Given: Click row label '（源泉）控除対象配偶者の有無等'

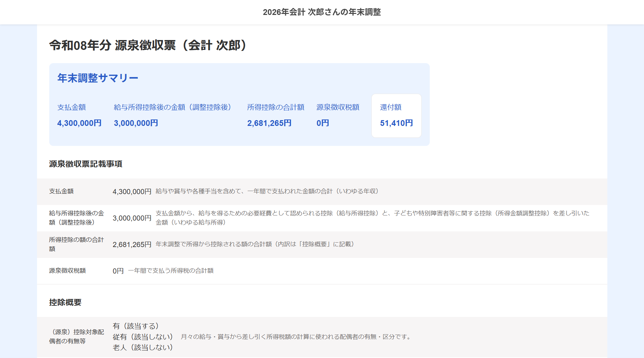Looking at the screenshot, I should click(x=77, y=337).
